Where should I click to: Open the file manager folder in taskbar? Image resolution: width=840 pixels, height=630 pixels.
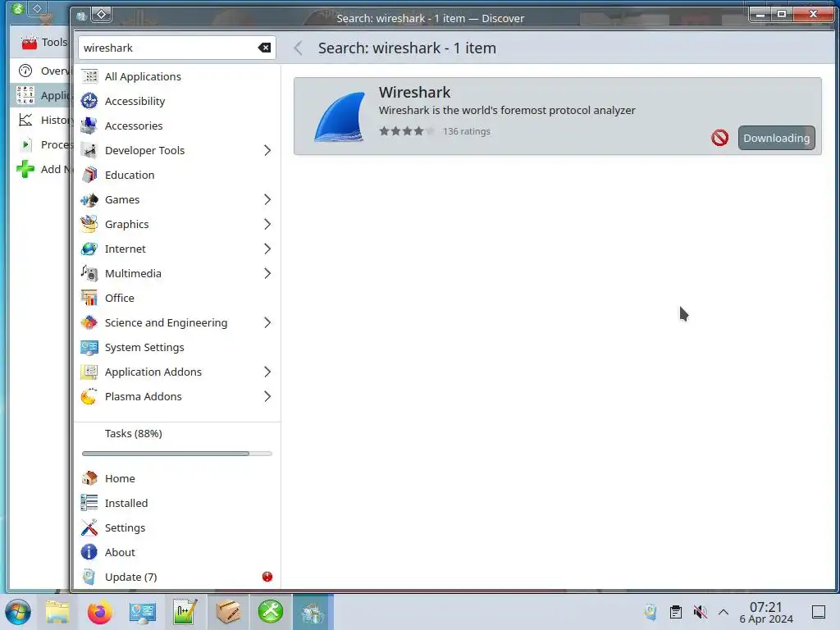click(x=57, y=612)
